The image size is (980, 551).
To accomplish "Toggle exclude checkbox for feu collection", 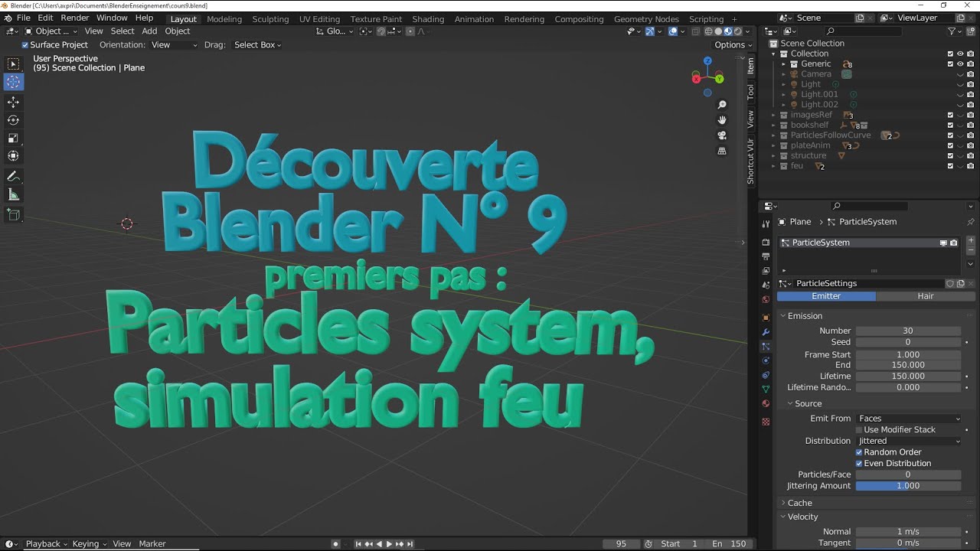I will tap(950, 166).
